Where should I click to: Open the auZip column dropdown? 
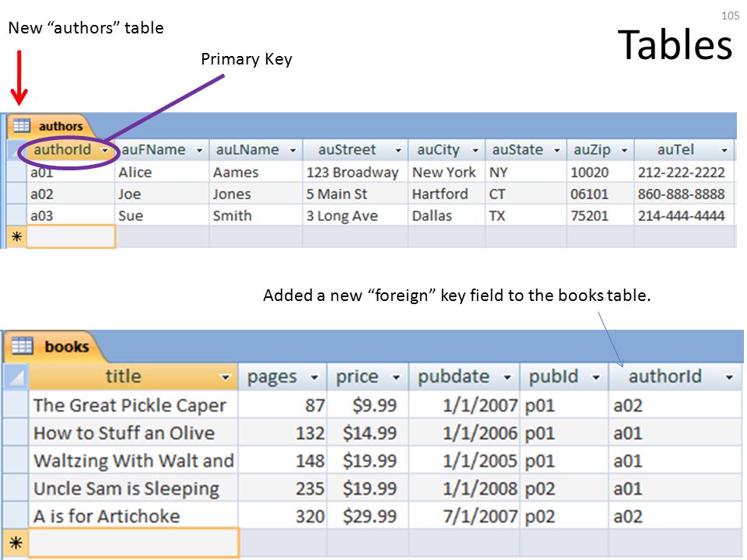[x=625, y=150]
